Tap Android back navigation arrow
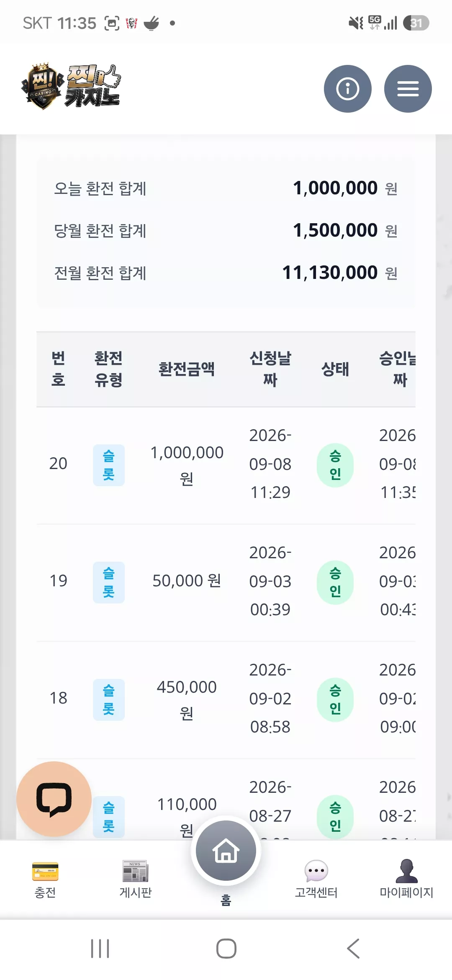Viewport: 452px width, 980px height. coord(354,949)
